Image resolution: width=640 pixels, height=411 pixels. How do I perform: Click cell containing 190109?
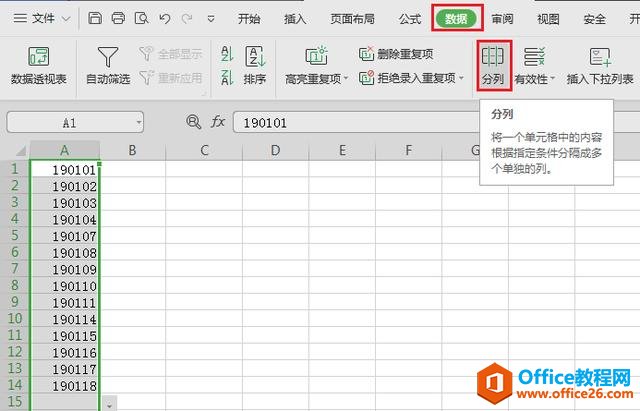coord(65,269)
